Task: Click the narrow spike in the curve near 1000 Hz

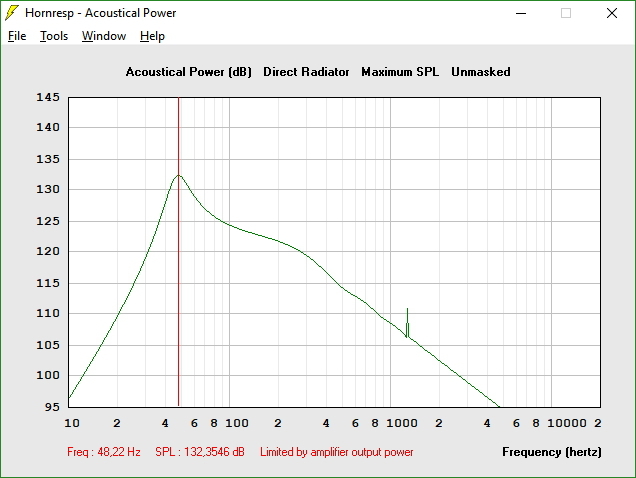Action: click(407, 323)
